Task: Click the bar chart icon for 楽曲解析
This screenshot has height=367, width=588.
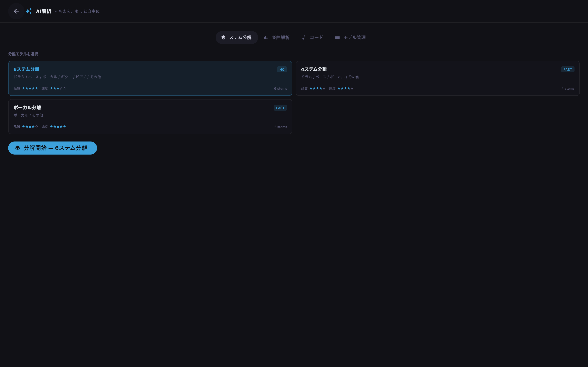Action: tap(266, 37)
